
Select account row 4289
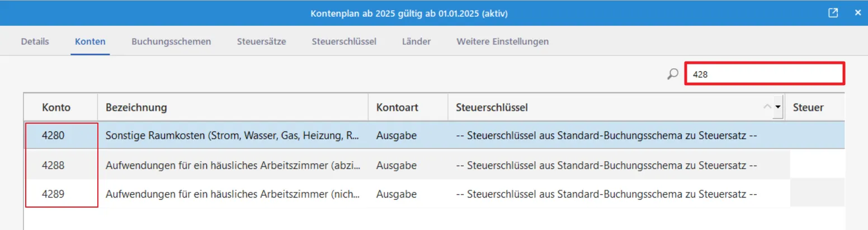click(x=232, y=194)
